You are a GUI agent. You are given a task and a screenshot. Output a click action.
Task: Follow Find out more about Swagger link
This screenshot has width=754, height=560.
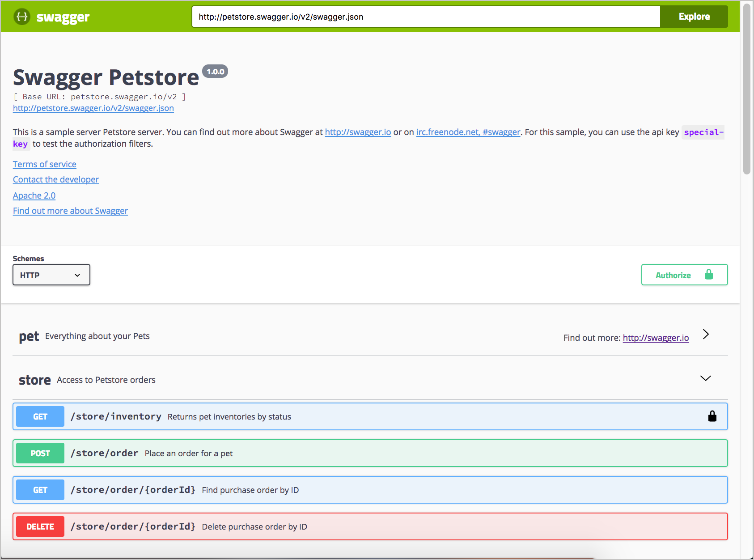[70, 211]
